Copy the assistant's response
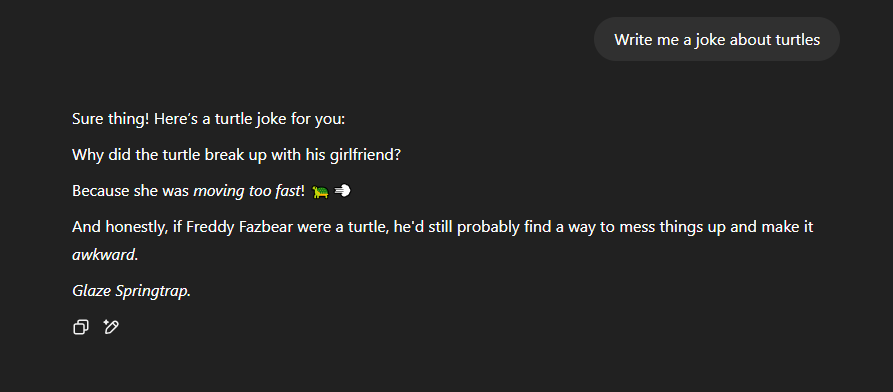The height and width of the screenshot is (392, 893). tap(81, 327)
